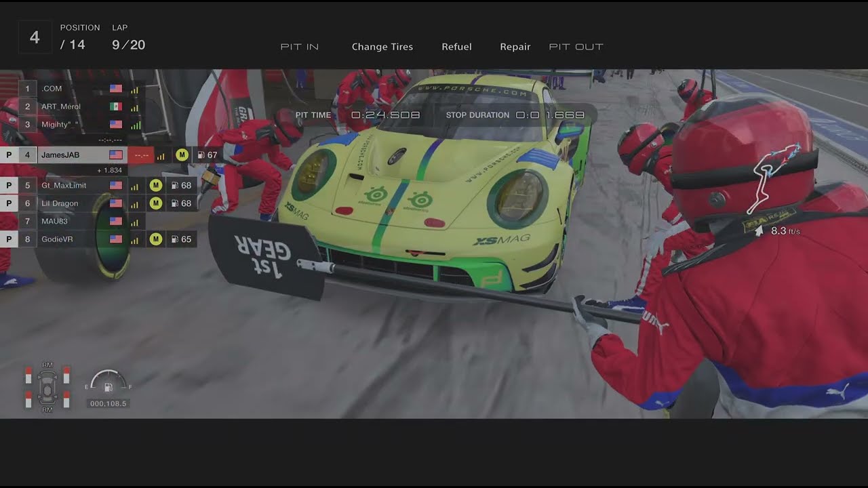Select the PIT OUT stage label
The image size is (868, 488).
(576, 47)
